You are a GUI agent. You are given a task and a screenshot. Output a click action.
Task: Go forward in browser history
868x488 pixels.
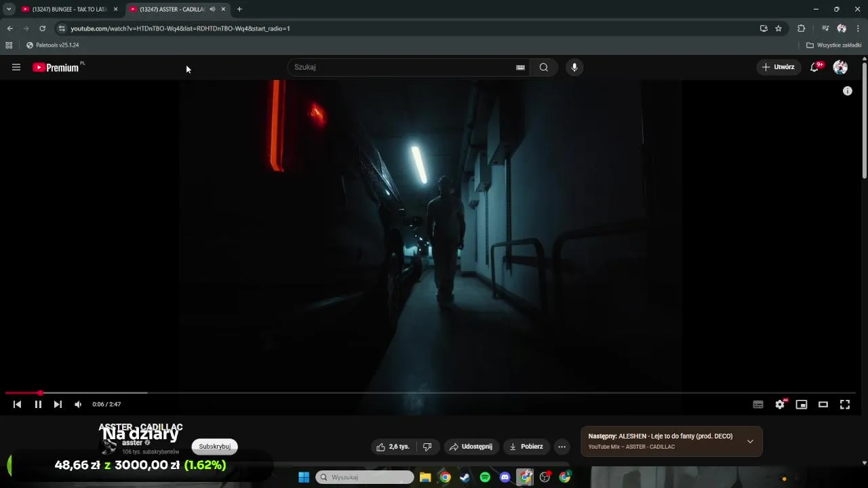[26, 28]
